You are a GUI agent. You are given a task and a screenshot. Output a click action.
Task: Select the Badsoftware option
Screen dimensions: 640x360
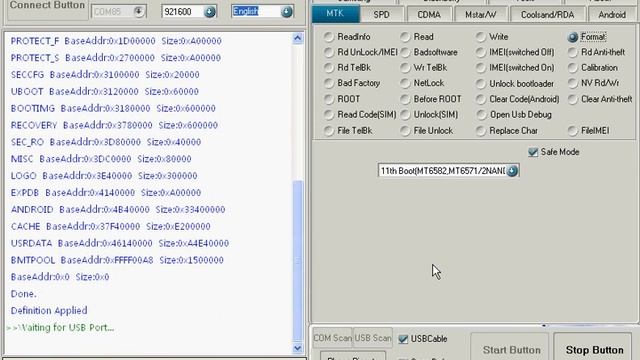point(405,52)
